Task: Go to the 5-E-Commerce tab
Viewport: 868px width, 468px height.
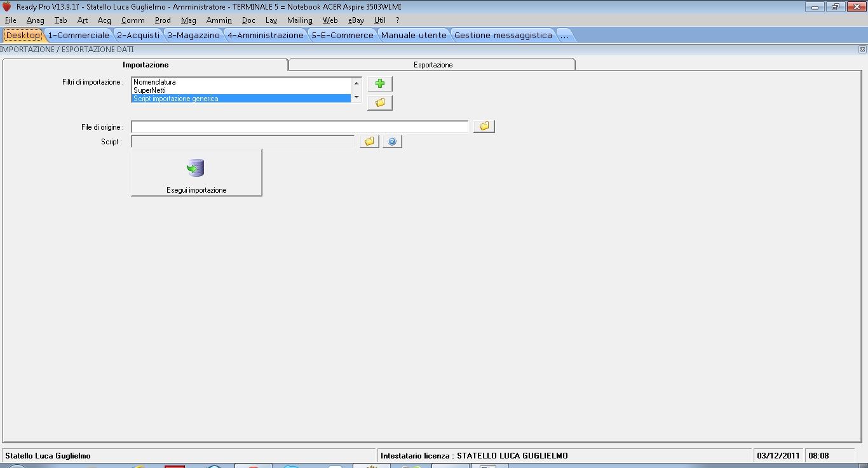Action: (342, 35)
